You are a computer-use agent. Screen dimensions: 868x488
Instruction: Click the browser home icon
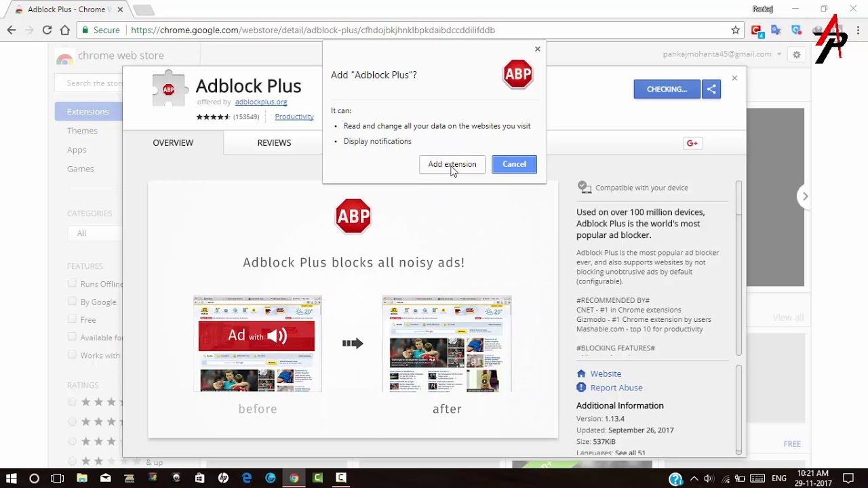point(65,30)
